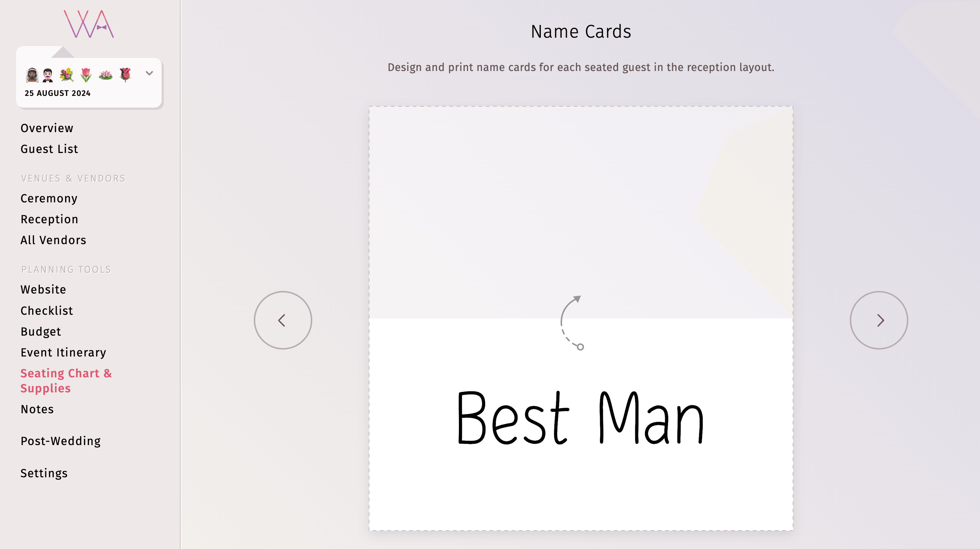This screenshot has height=549, width=980.
Task: Click the red rose emoji icon
Action: pyautogui.click(x=127, y=73)
